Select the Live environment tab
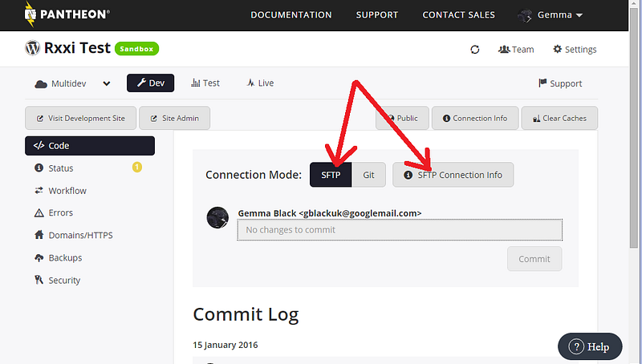642x364 pixels. pyautogui.click(x=260, y=83)
